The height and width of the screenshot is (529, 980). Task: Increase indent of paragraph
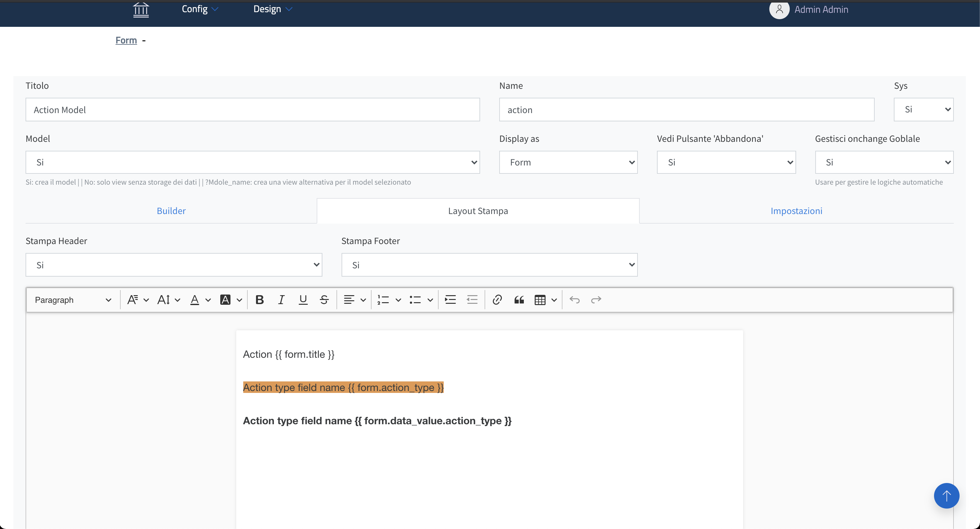450,300
